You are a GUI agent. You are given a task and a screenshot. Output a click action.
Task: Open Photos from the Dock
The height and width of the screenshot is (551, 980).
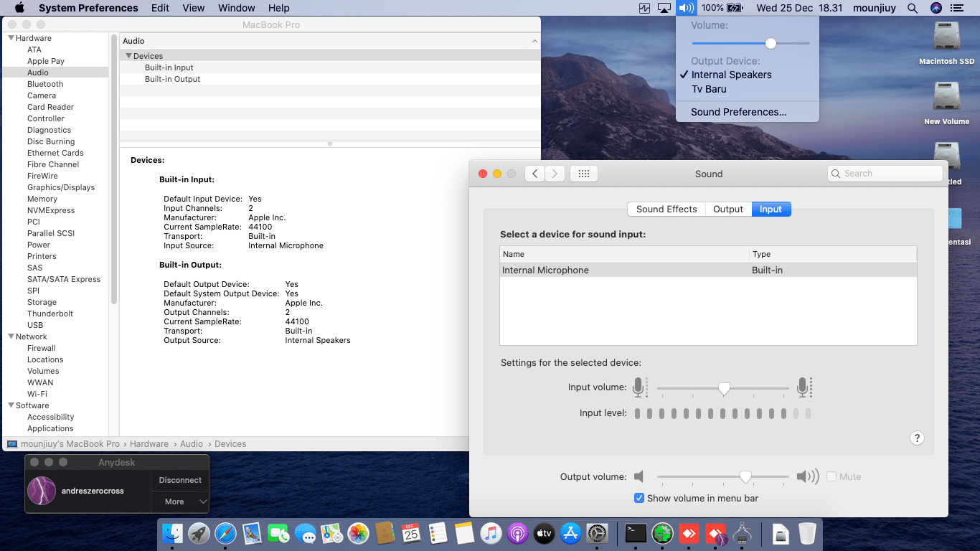pyautogui.click(x=358, y=533)
